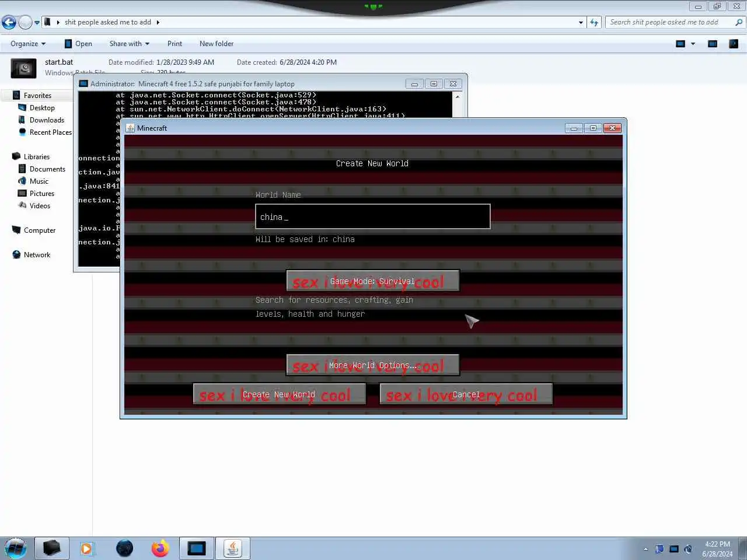This screenshot has height=560, width=747.
Task: Click the breadcrumb arrow before folder name
Action: (x=58, y=22)
